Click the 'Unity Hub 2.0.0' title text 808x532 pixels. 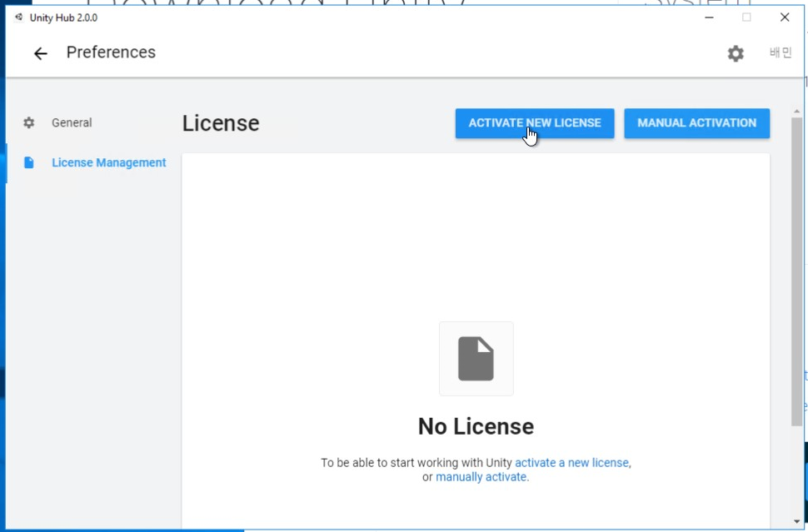tap(63, 17)
